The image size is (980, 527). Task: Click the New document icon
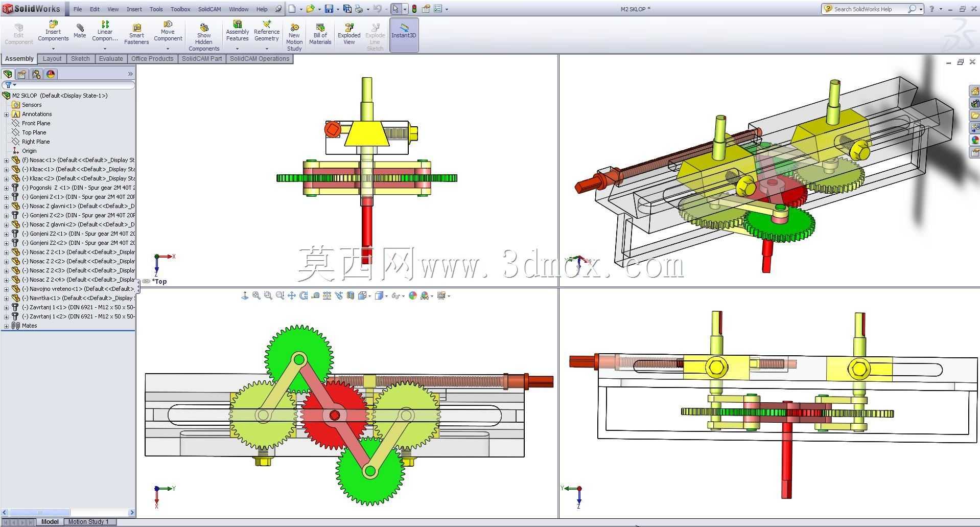pos(292,9)
